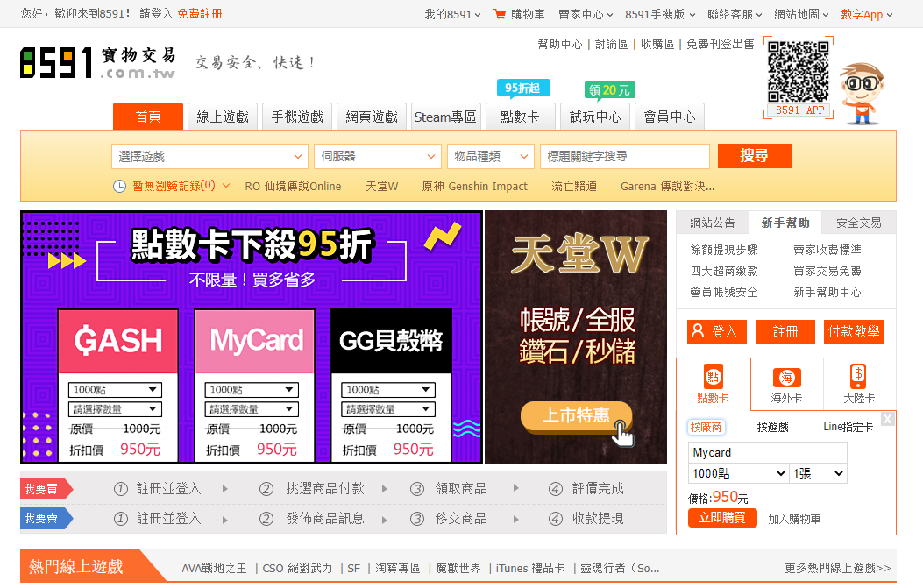Click the 立即購買 buy now button
The image size is (923, 588).
(x=722, y=518)
